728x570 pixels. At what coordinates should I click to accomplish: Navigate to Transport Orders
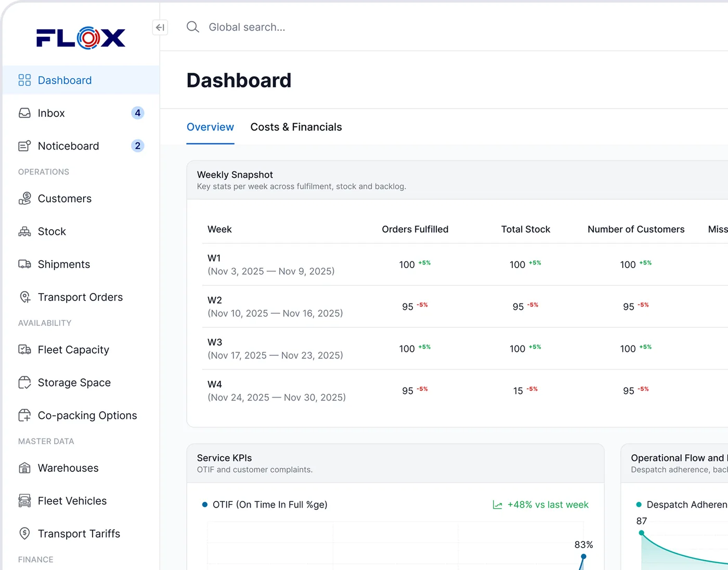pyautogui.click(x=81, y=297)
